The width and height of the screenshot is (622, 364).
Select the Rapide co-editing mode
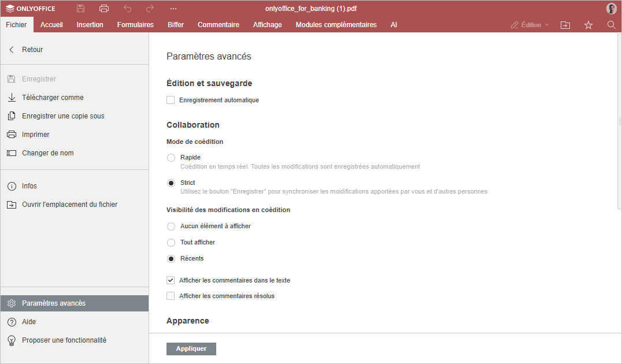point(171,158)
